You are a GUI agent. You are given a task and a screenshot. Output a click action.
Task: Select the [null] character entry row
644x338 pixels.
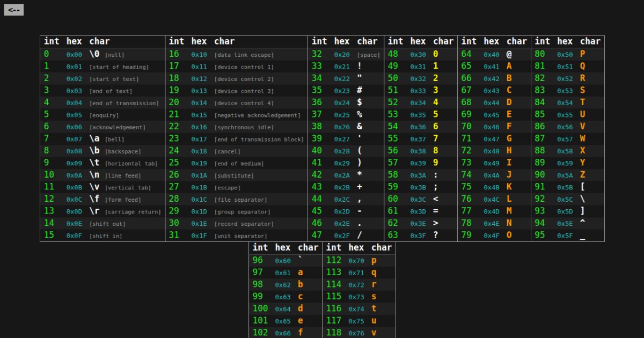[102, 54]
